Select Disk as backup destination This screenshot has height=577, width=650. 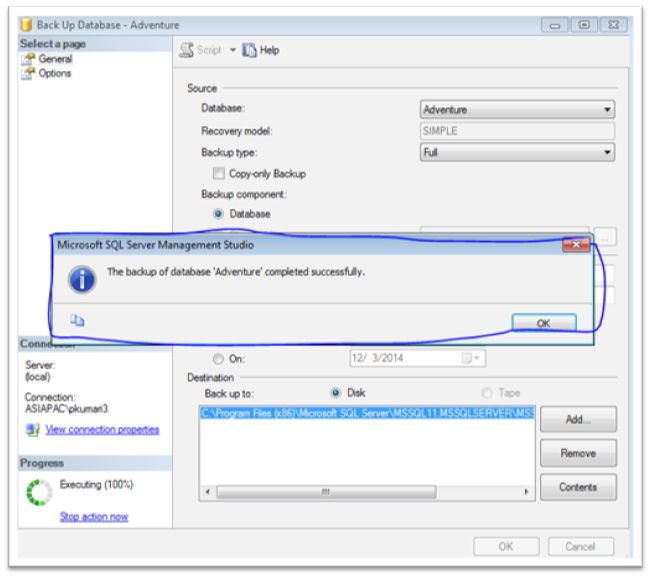tap(335, 393)
